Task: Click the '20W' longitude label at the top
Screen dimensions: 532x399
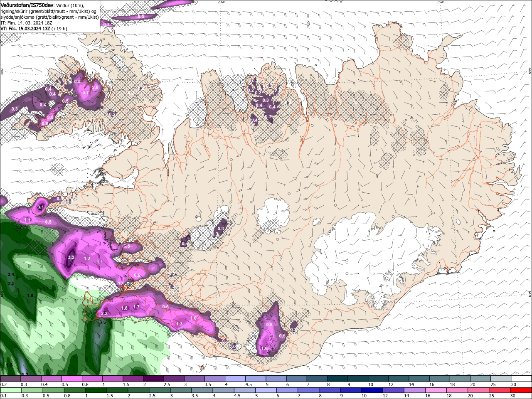Action: pyautogui.click(x=221, y=2)
